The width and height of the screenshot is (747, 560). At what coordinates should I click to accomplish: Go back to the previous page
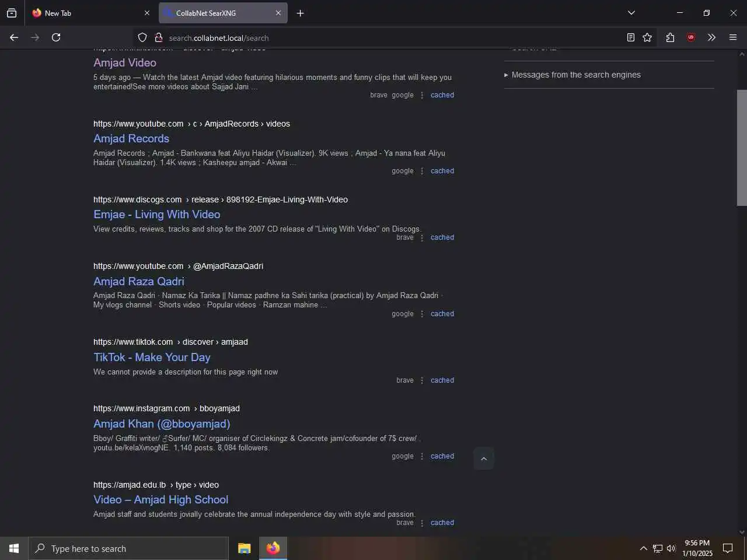pyautogui.click(x=14, y=37)
